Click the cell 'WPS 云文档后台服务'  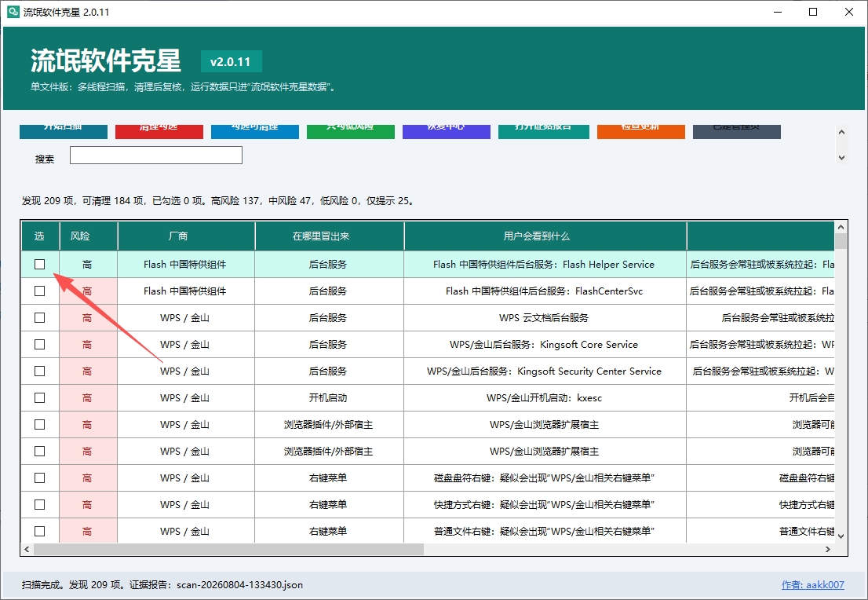[x=545, y=317]
